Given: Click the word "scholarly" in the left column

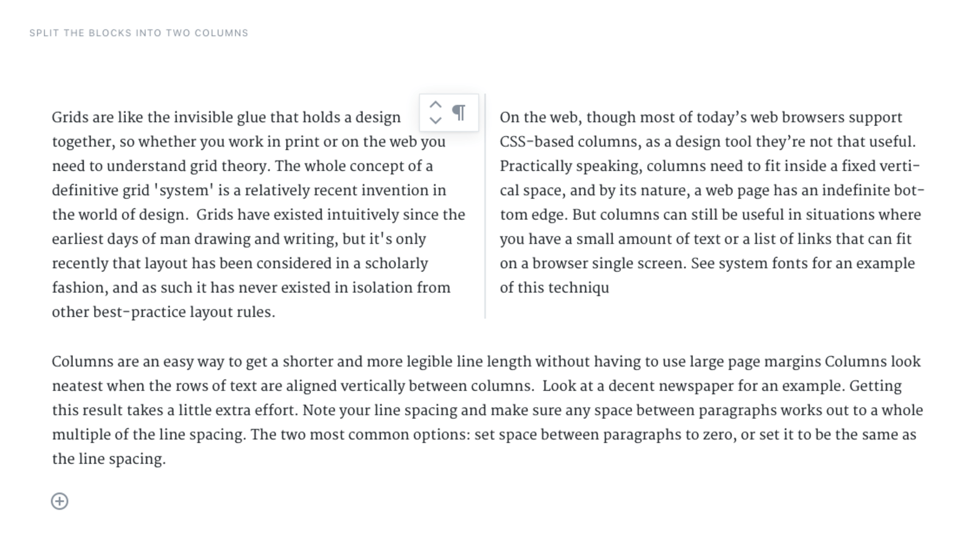Looking at the screenshot, I should tap(396, 264).
